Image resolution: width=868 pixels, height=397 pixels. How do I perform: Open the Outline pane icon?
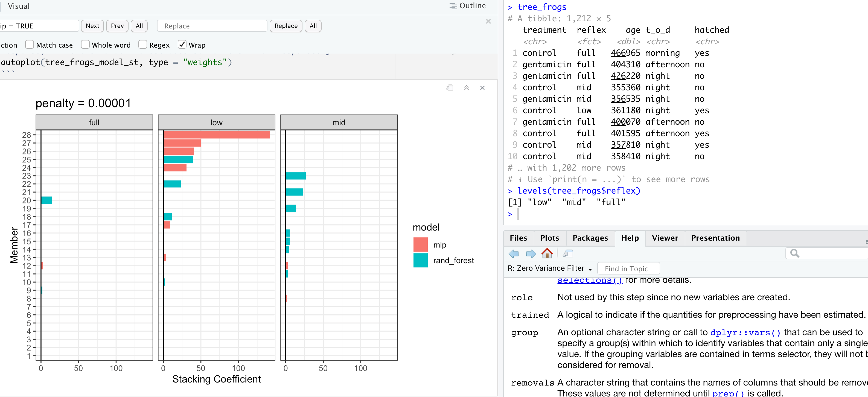[x=453, y=6]
